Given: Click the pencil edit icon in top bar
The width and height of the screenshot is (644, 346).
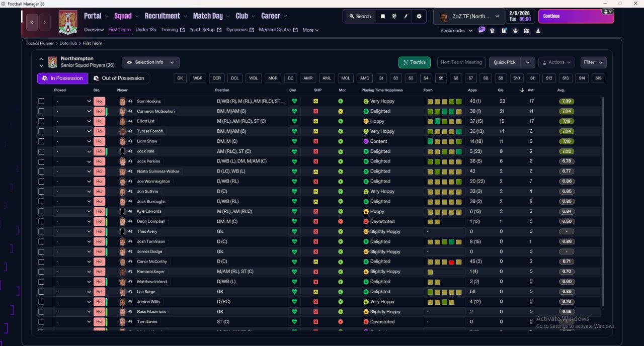Looking at the screenshot, I should click(406, 16).
